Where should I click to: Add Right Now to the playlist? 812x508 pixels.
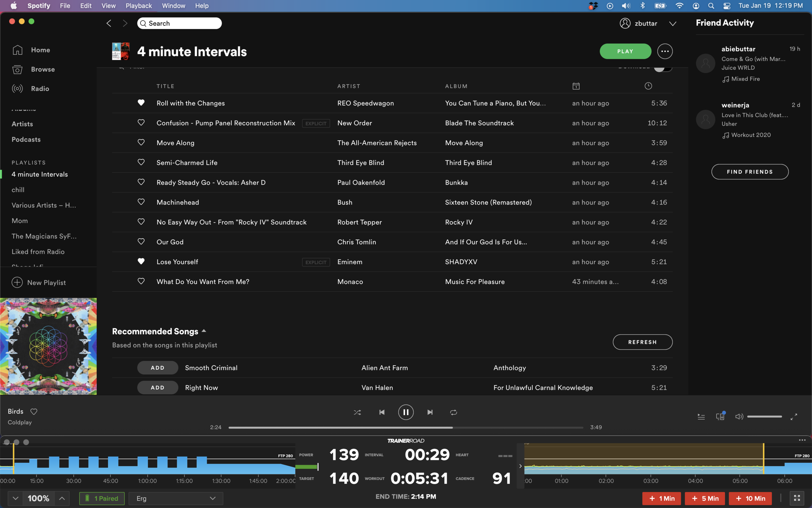158,387
